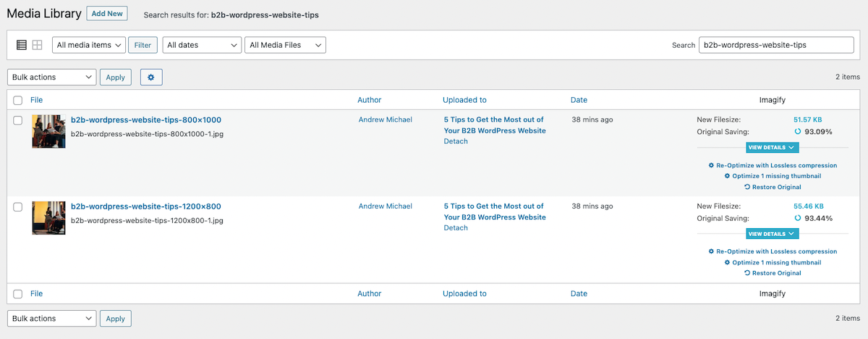This screenshot has width=868, height=339.
Task: Click saving percentage circle icon for 93.44%
Action: click(798, 218)
